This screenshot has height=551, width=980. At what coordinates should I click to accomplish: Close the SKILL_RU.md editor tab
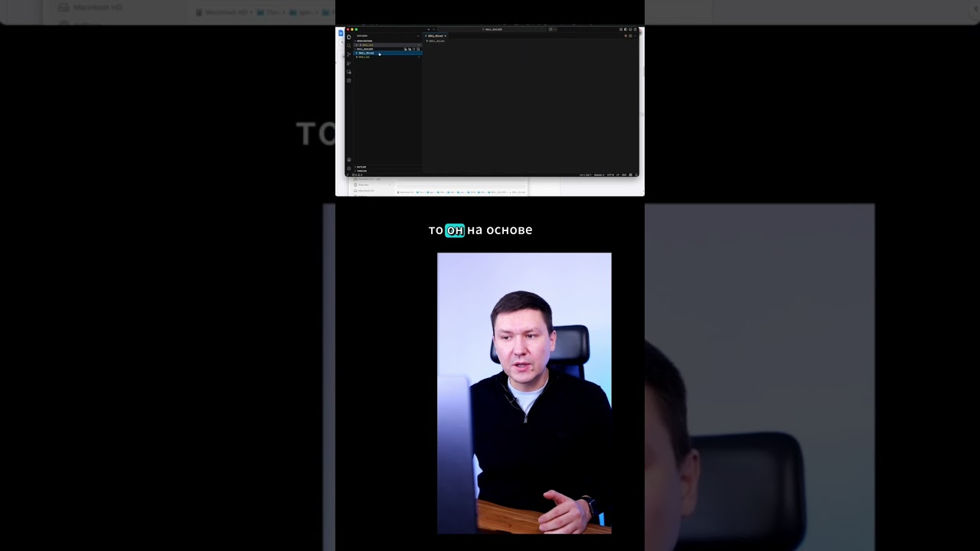[x=445, y=36]
